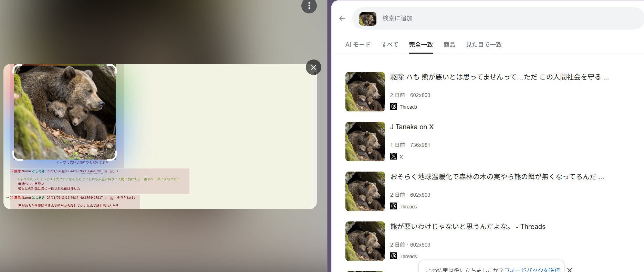Dismiss the feedback prompt with X

pyautogui.click(x=570, y=270)
